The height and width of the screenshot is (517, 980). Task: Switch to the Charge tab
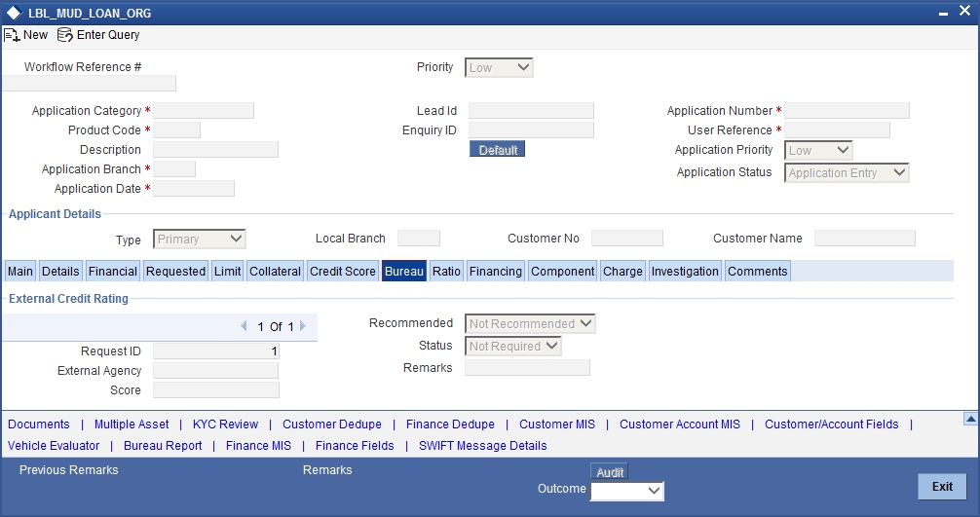(622, 271)
